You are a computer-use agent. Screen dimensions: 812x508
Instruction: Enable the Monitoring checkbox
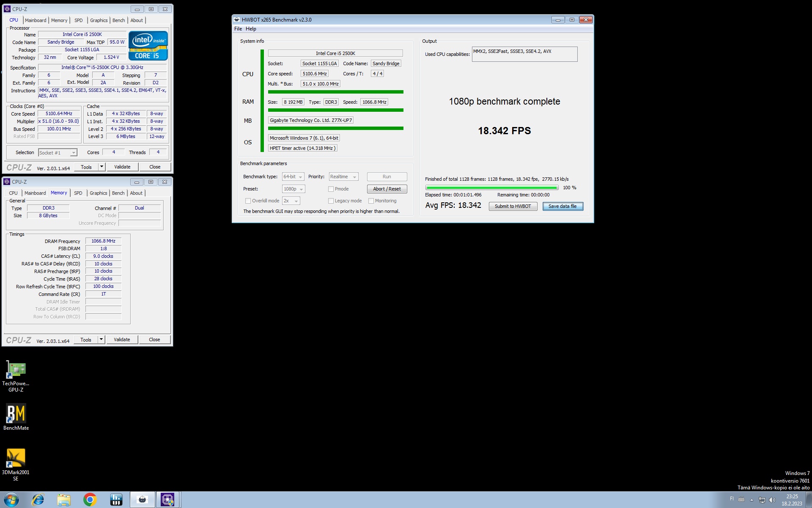[371, 201]
